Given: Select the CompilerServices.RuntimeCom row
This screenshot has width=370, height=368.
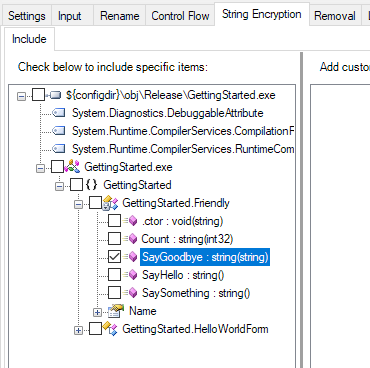Looking at the screenshot, I should 183,149.
